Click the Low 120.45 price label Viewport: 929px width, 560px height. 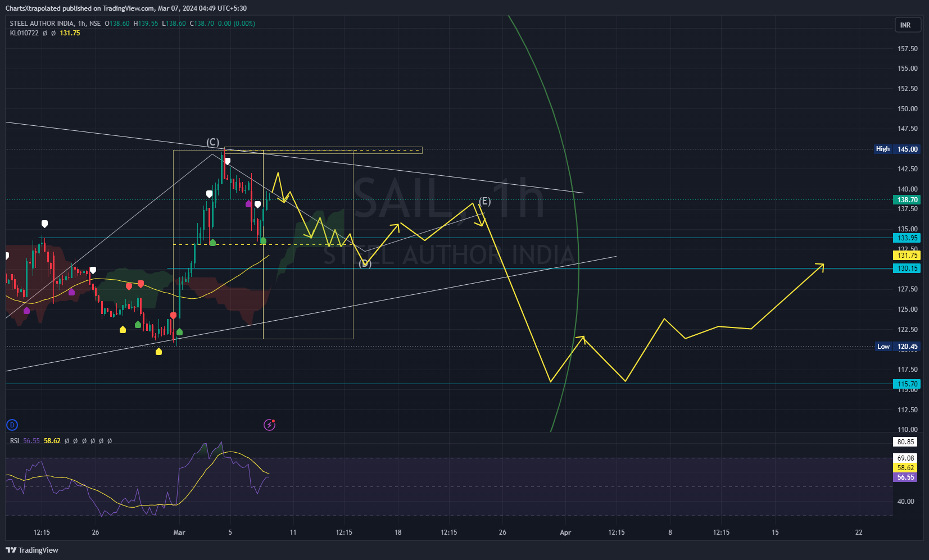[x=898, y=347]
